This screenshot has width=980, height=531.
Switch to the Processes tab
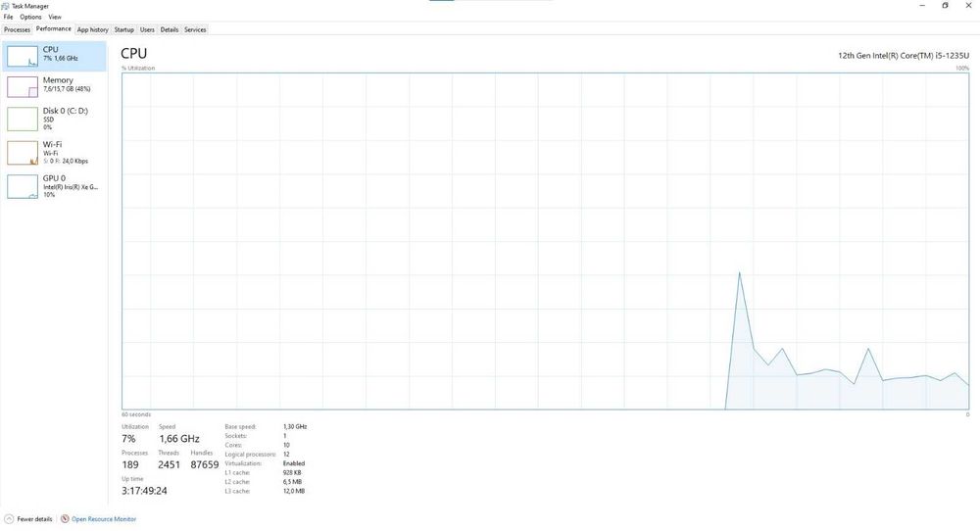pos(17,29)
